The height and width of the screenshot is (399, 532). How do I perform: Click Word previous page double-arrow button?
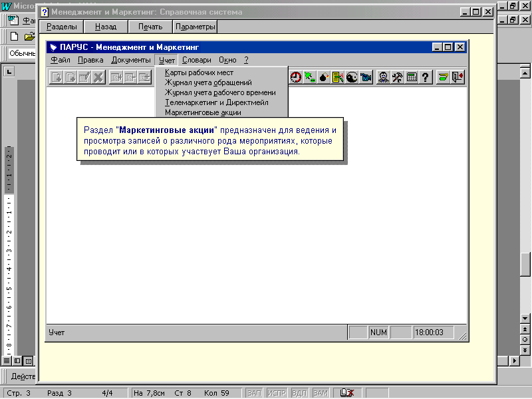coord(525,329)
